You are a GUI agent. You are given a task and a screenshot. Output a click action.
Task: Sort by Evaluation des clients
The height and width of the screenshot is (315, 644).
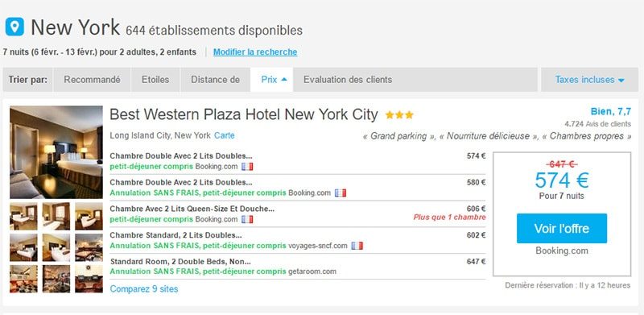pos(348,80)
